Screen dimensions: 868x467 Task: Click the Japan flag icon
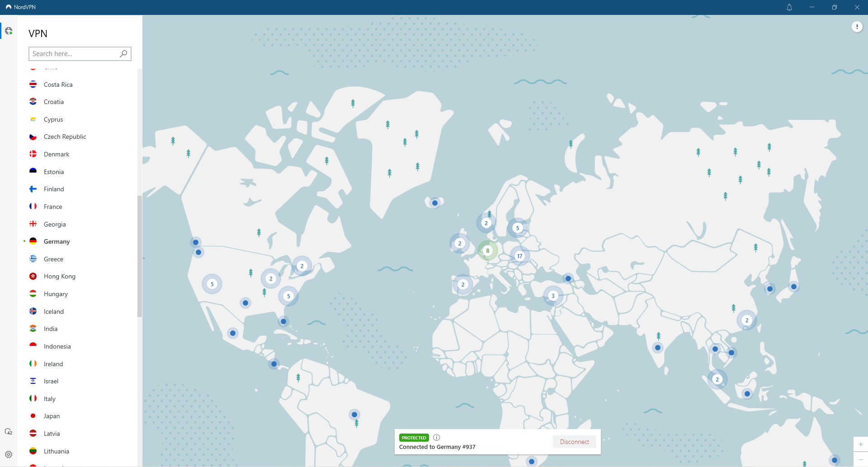(x=33, y=416)
